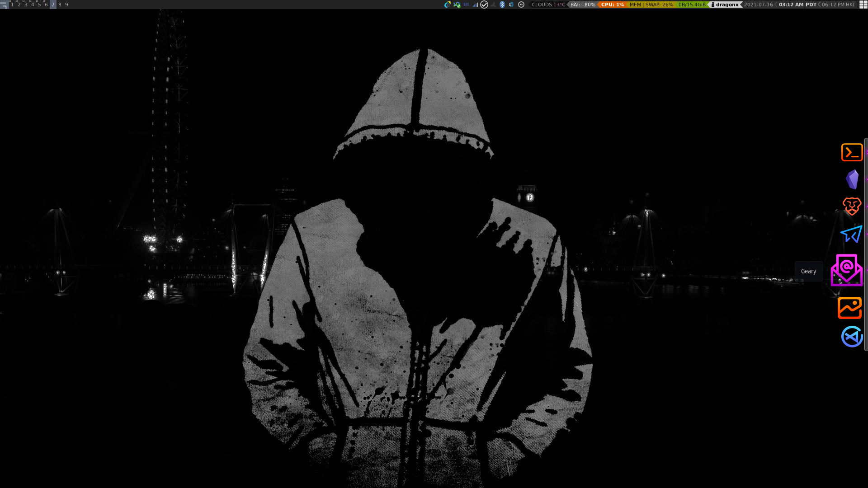Open Geary mail envelope icon
This screenshot has height=488, width=868.
tap(847, 270)
